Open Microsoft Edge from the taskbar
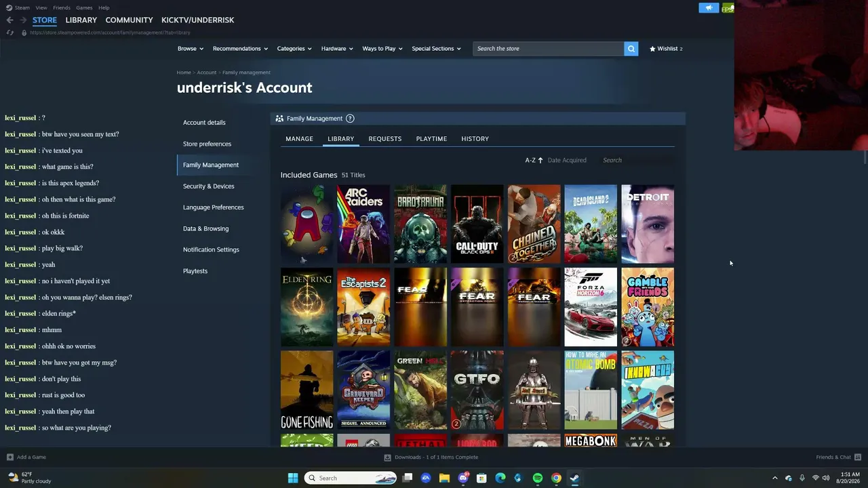This screenshot has height=488, width=868. [500, 478]
